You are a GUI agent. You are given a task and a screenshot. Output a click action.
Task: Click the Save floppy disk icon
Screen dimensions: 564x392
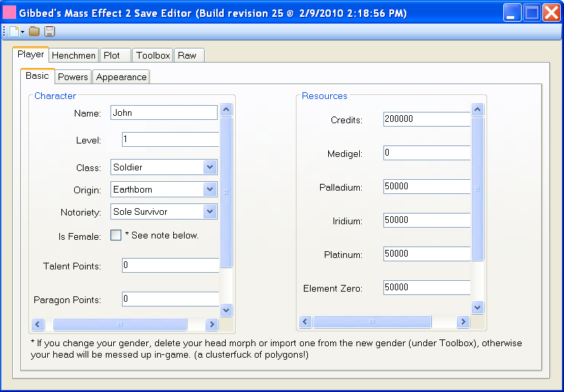pos(50,32)
